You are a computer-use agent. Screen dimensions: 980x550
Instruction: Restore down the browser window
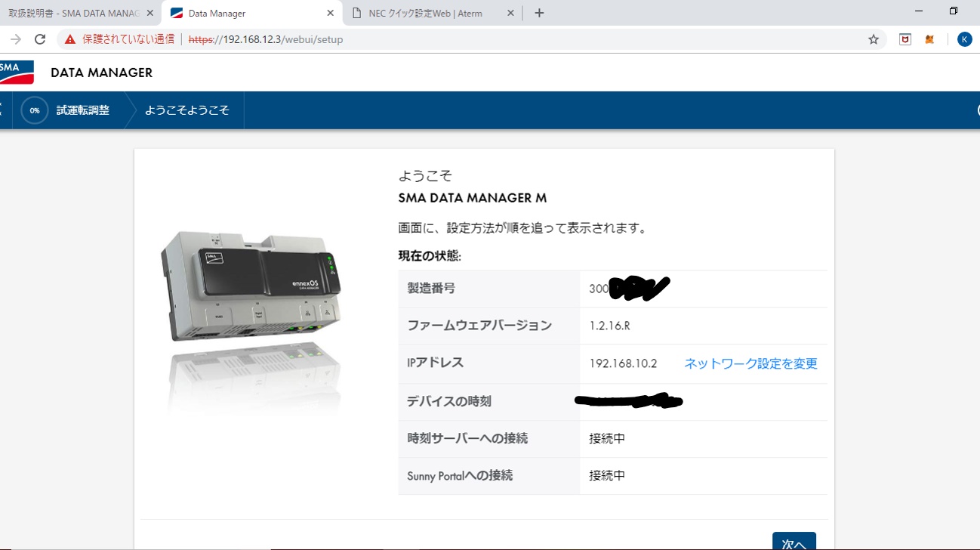point(954,11)
